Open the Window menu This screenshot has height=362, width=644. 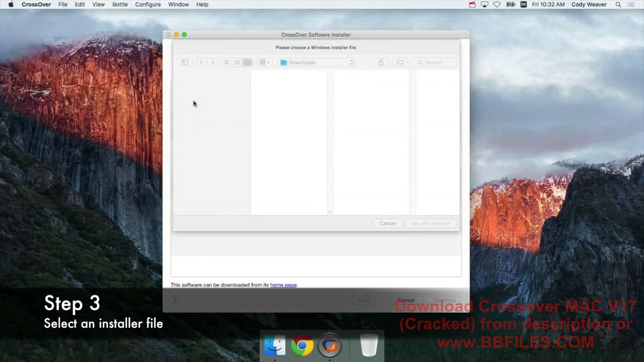point(179,5)
